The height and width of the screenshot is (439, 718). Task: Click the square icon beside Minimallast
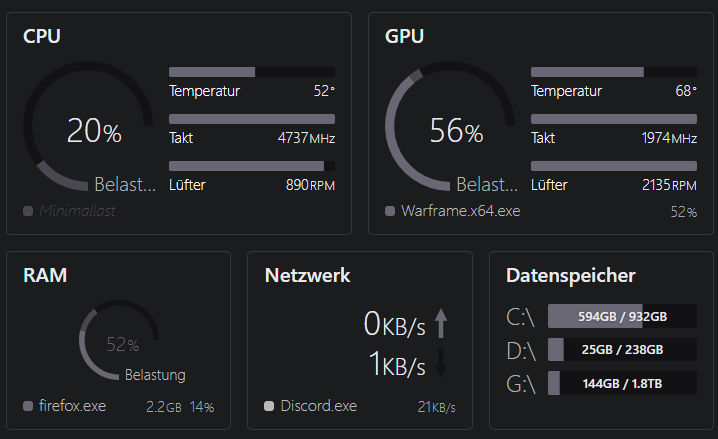(x=28, y=211)
